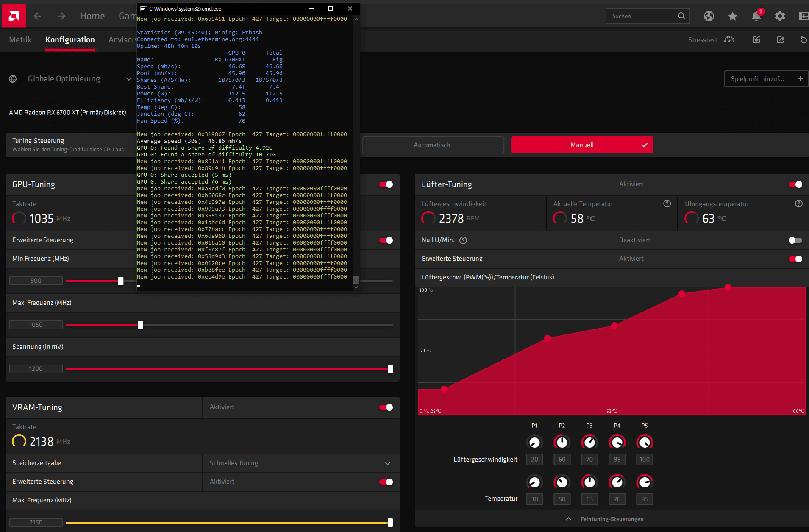Click the Globale Optimierung globe icon
The height and width of the screenshot is (532, 809).
[13, 79]
